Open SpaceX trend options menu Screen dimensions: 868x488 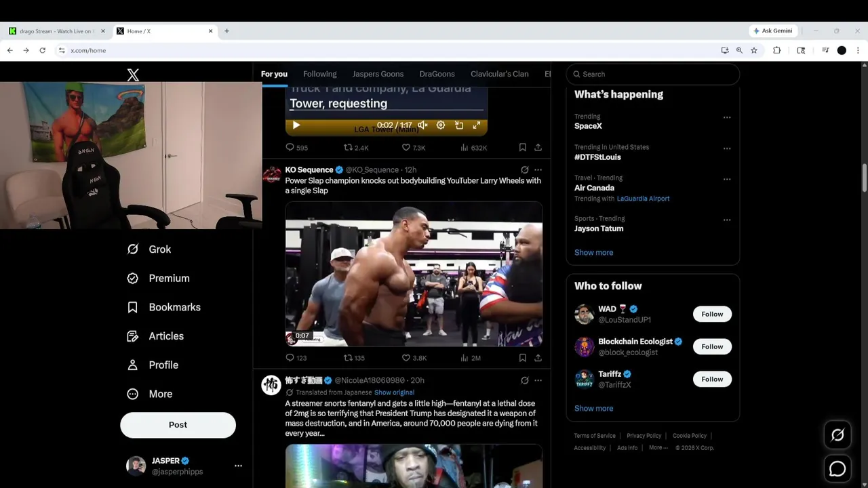click(x=727, y=117)
